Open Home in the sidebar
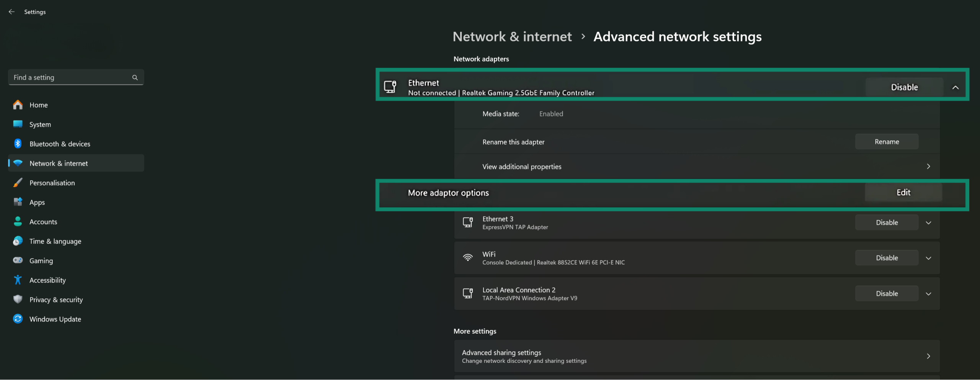980x380 pixels. 76,105
